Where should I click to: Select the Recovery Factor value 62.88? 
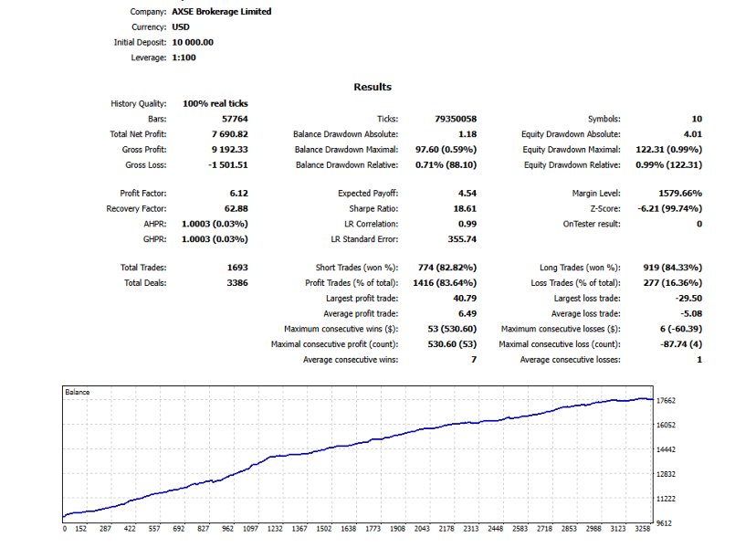(x=236, y=209)
